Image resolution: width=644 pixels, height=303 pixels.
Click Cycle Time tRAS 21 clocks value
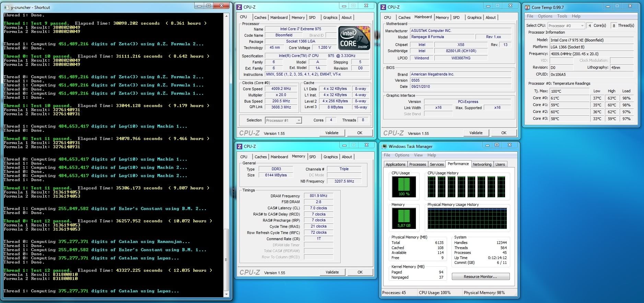[x=318, y=226]
